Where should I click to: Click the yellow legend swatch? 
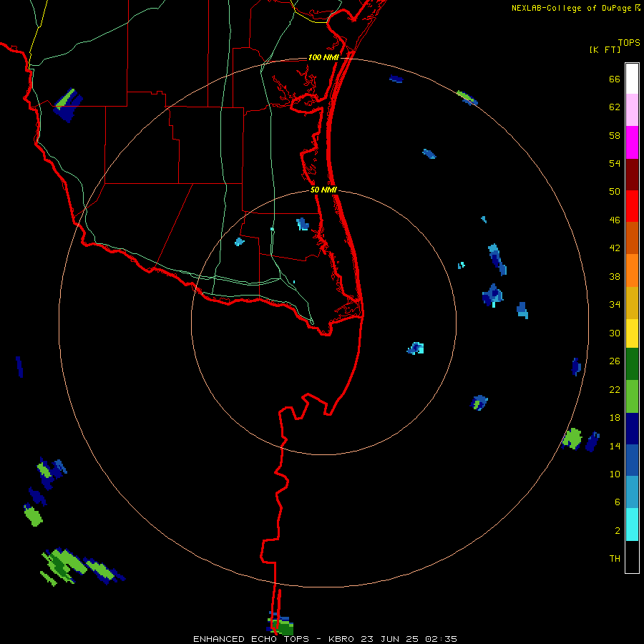point(632,333)
